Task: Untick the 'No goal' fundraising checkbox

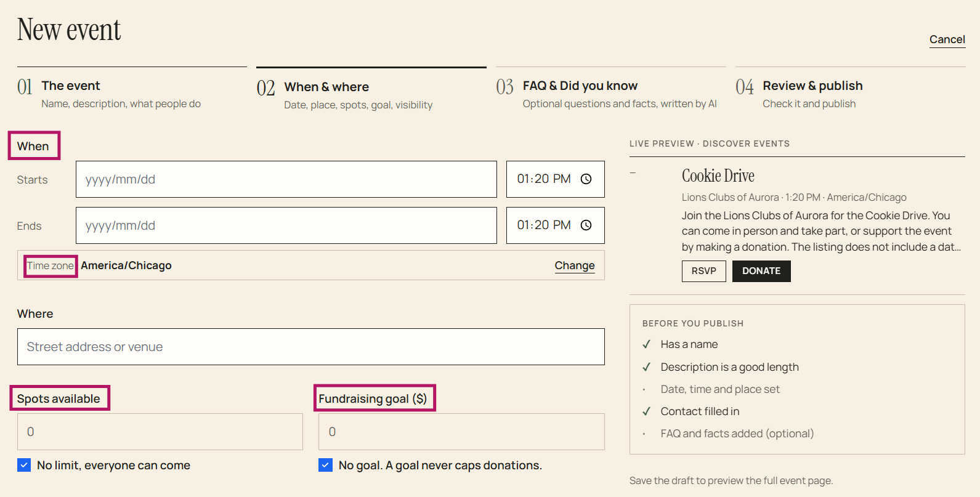Action: (325, 465)
